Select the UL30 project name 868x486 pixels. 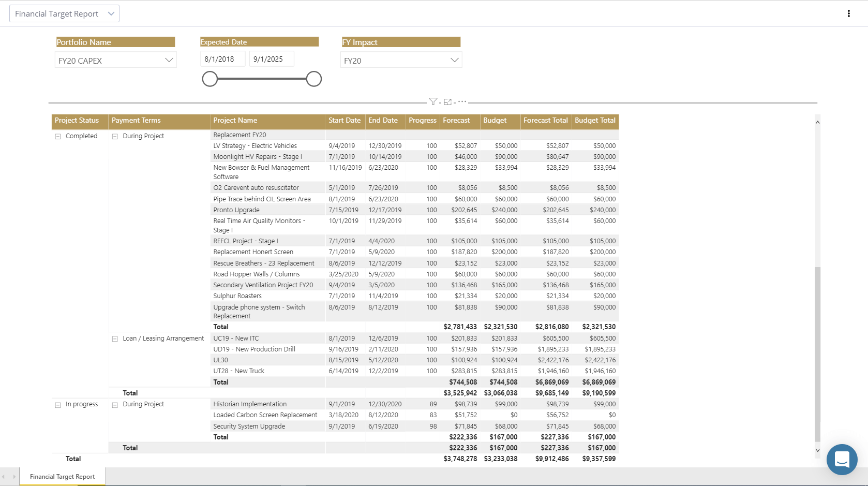[220, 360]
